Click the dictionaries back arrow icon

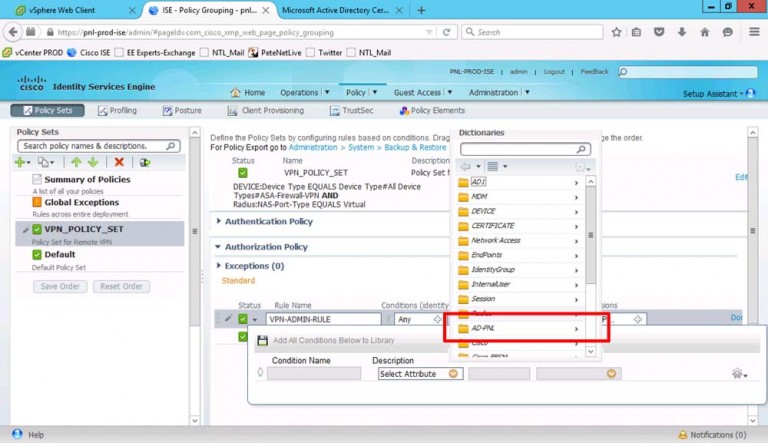pos(465,167)
